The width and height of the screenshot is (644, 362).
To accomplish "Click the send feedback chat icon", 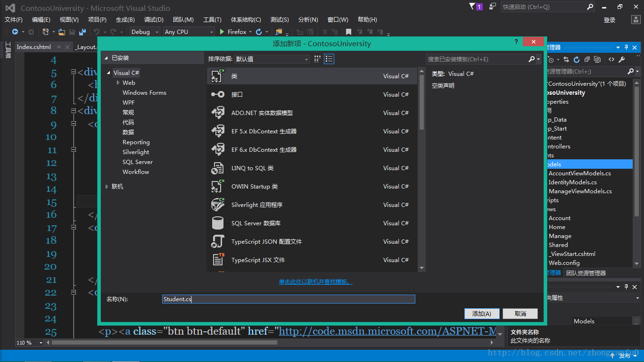I will [493, 7].
